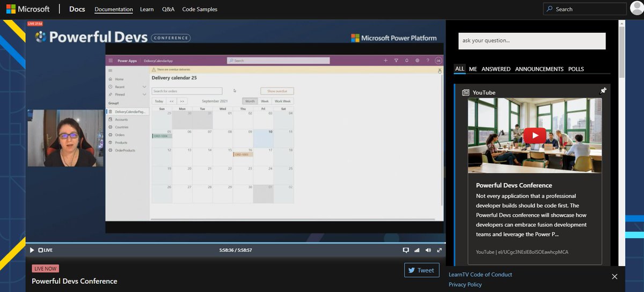Select Countries in the sidebar

point(122,127)
